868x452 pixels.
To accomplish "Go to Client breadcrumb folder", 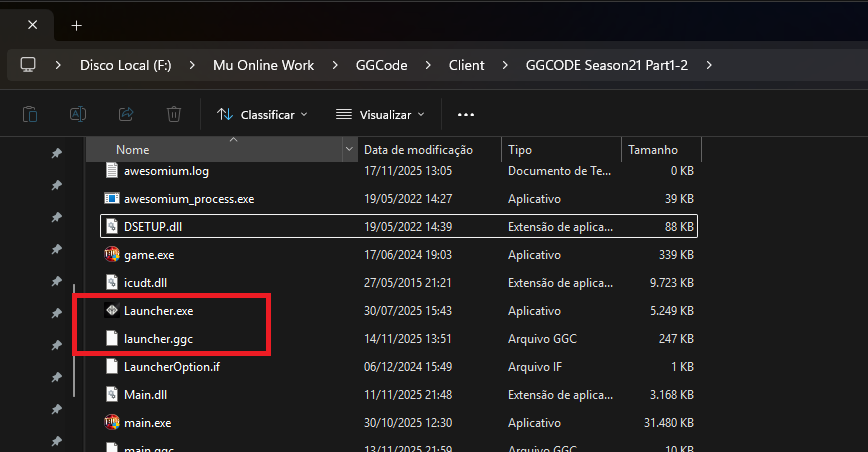I will click(x=467, y=65).
